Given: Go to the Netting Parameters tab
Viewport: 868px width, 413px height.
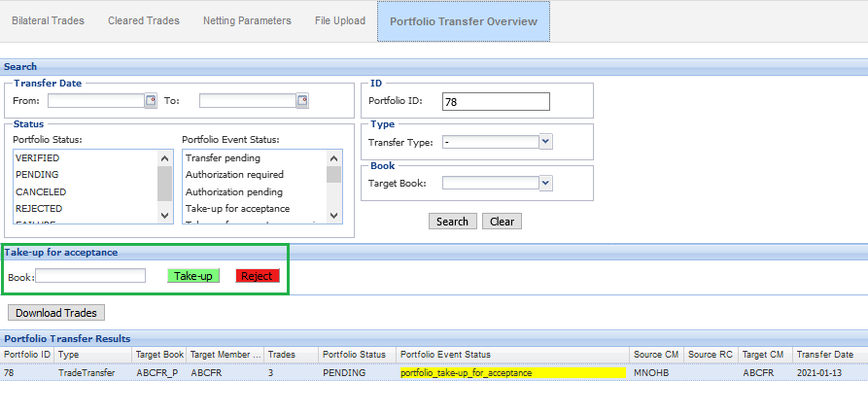Looking at the screenshot, I should coord(247,20).
